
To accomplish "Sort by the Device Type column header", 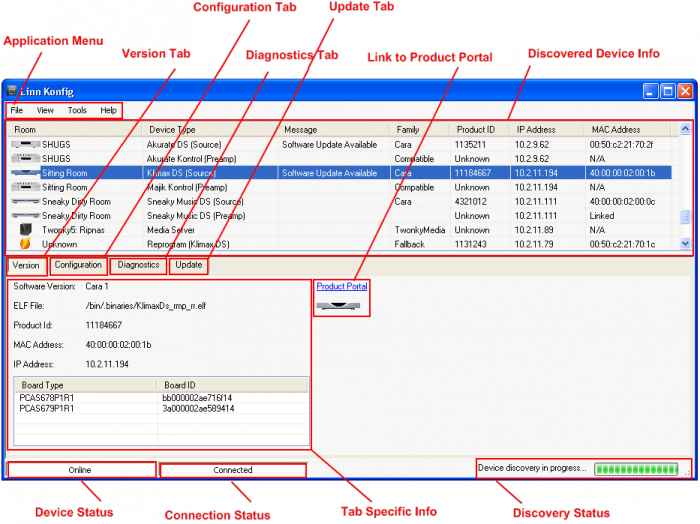I will (x=210, y=130).
